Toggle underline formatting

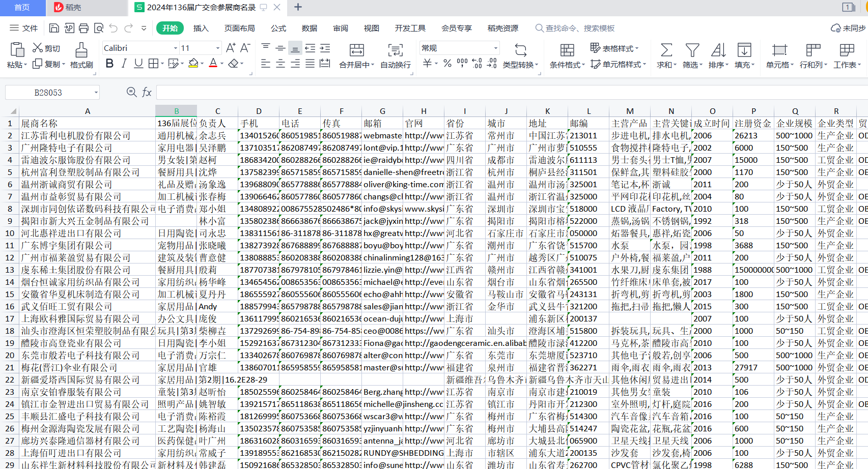[x=138, y=64]
